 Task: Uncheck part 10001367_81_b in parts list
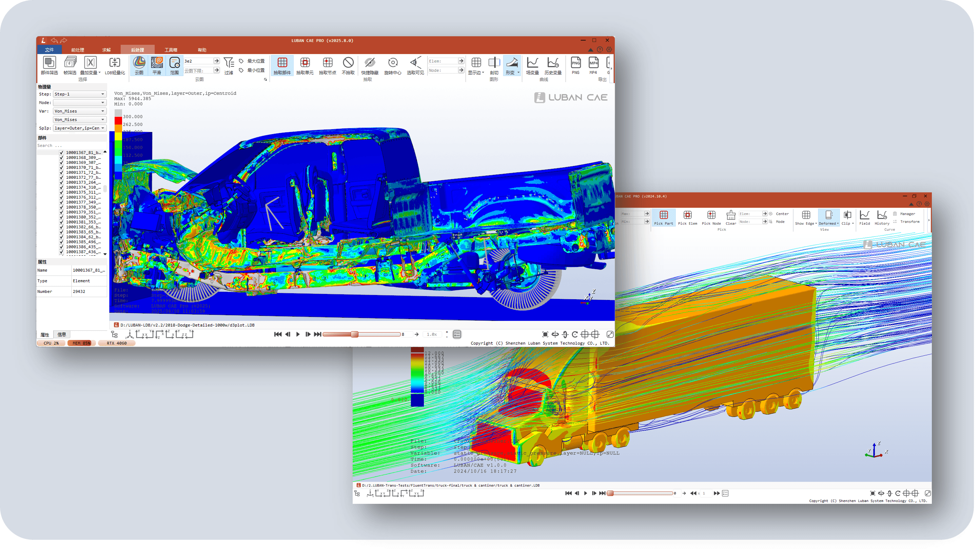tap(61, 153)
